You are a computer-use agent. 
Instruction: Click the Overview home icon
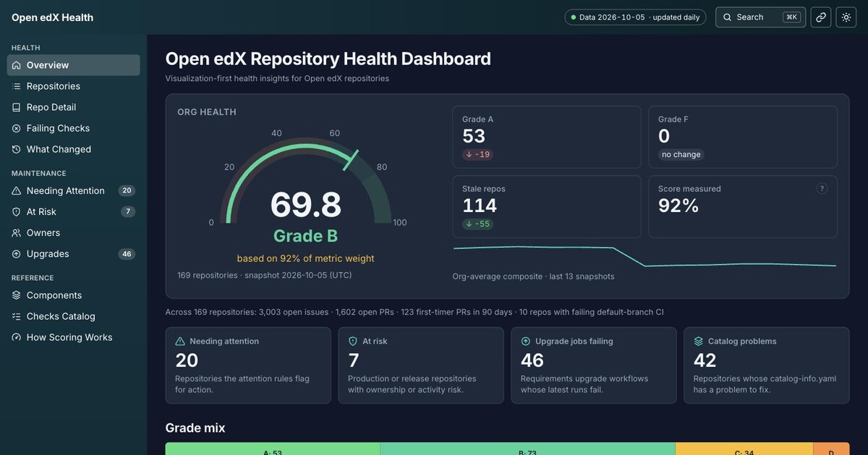(x=17, y=65)
